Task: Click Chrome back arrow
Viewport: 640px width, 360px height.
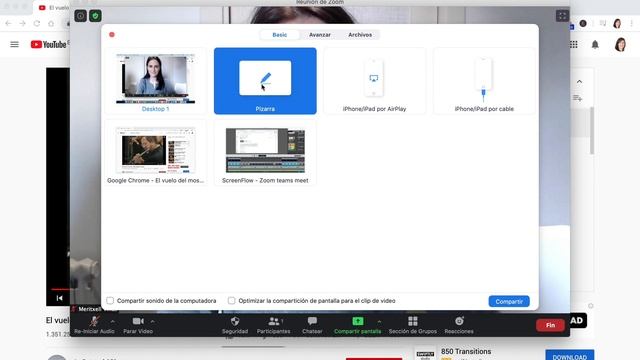Action: click(9, 23)
